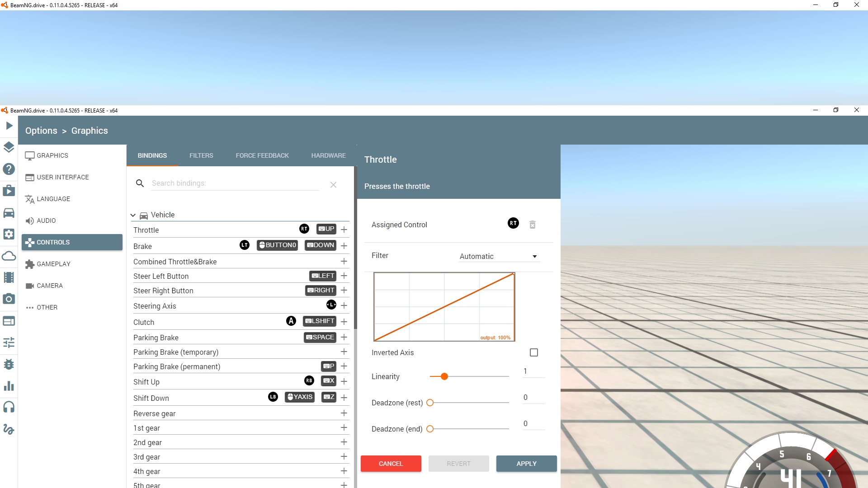Open the Other options section
Viewport: 868px width, 488px height.
point(72,307)
